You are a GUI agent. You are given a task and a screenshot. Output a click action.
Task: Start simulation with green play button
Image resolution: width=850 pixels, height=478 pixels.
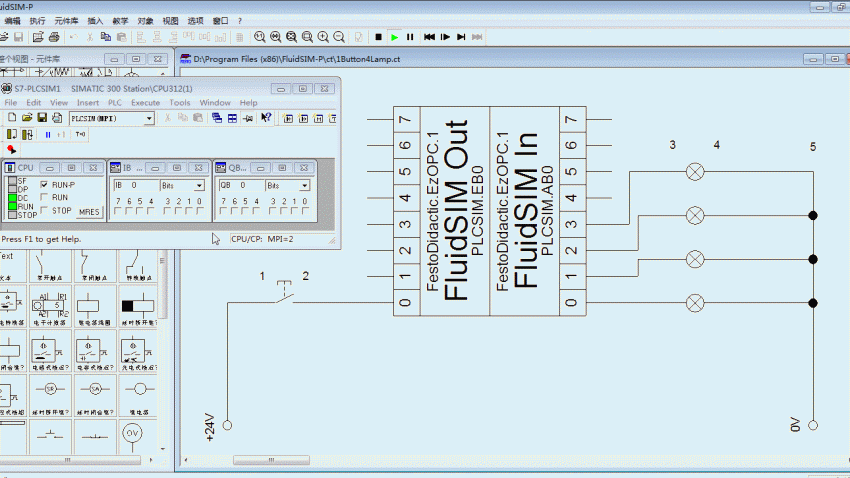point(395,37)
